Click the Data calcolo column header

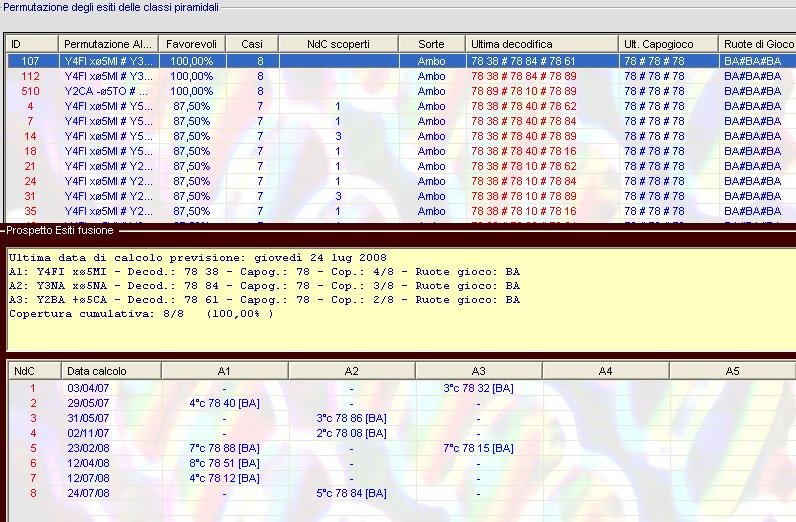pos(111,371)
